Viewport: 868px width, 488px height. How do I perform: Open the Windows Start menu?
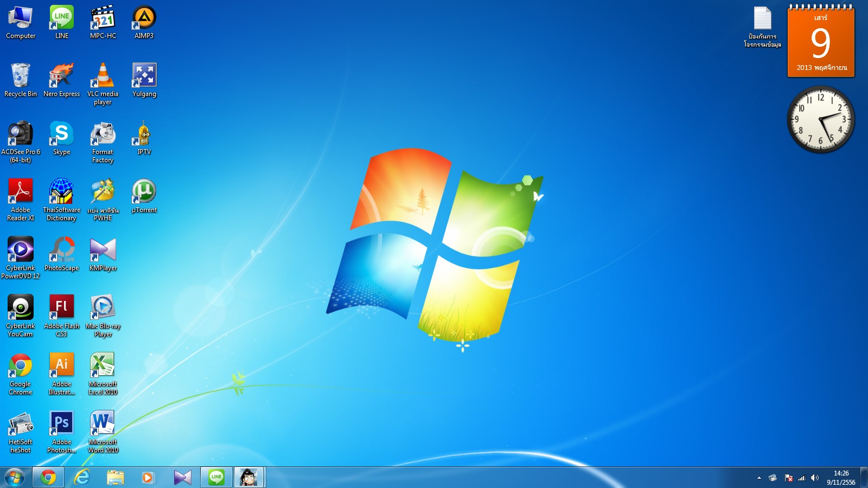tap(15, 478)
